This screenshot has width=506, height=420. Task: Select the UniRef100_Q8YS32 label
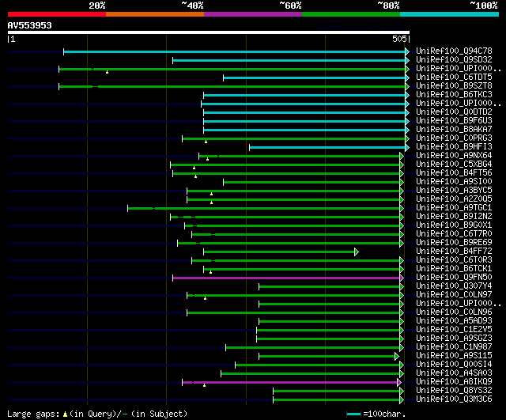(x=454, y=391)
